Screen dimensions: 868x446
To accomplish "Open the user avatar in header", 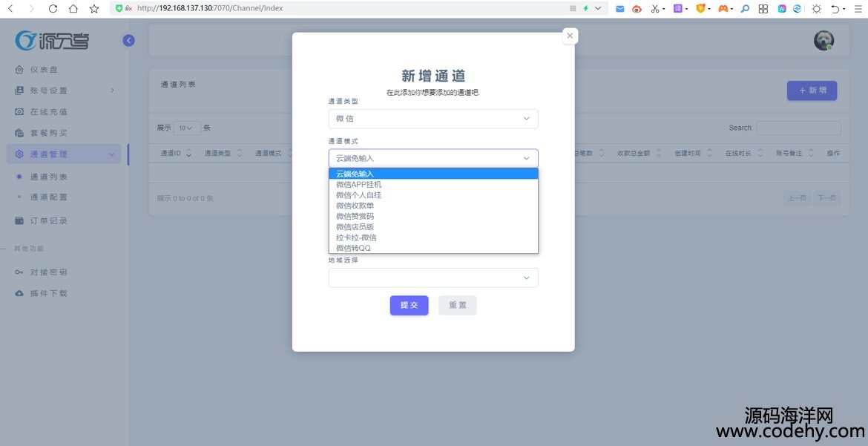I will [823, 41].
